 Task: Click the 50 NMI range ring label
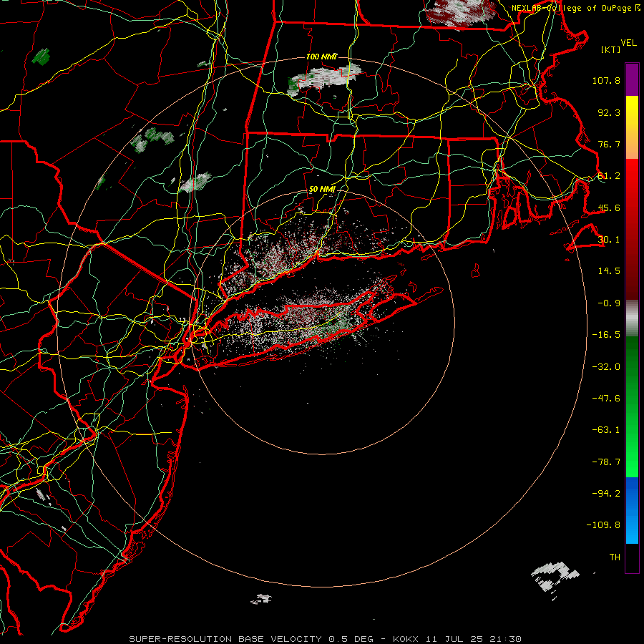pyautogui.click(x=322, y=190)
